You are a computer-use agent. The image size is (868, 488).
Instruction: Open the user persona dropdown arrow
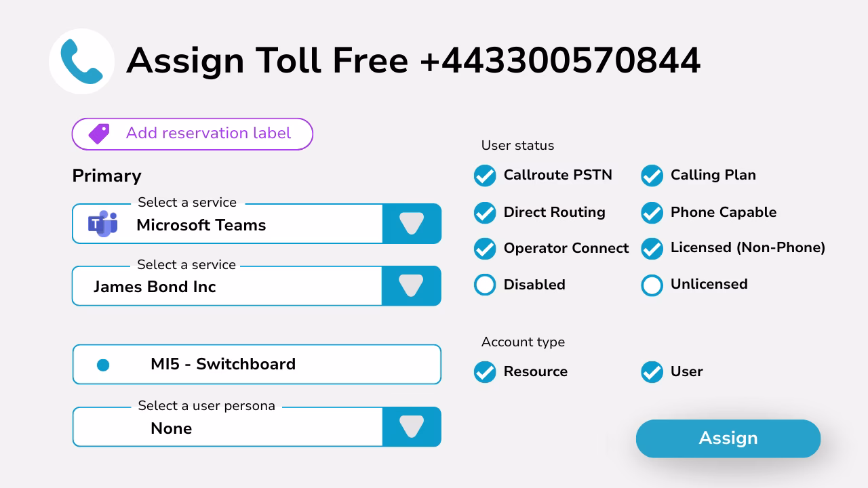tap(412, 427)
